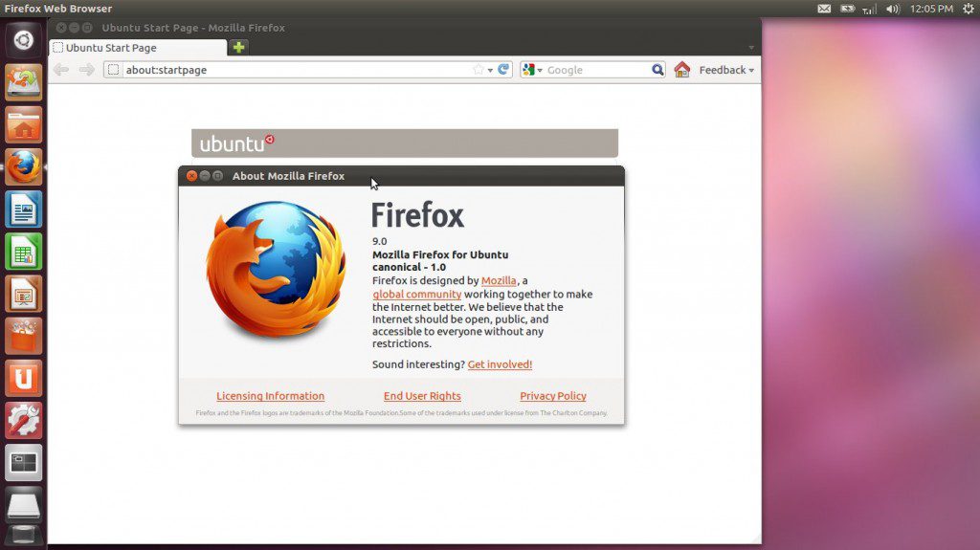980x550 pixels.
Task: Click the clock showing 12:05 PM
Action: click(x=931, y=9)
